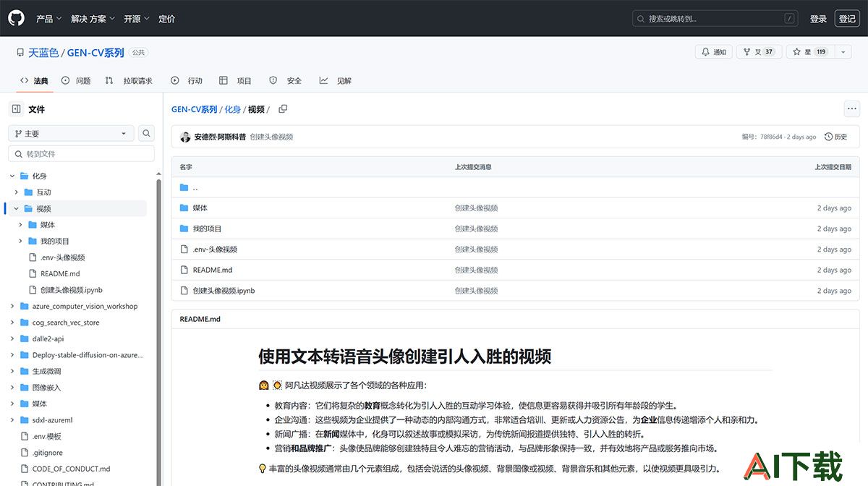Click the README.md file icon in table
The image size is (868, 486).
(x=184, y=270)
